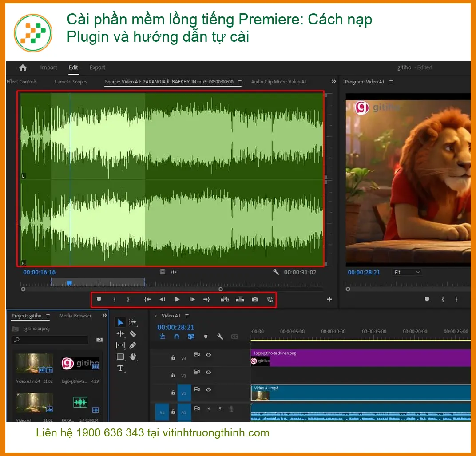Toggle lock on track V3
476x456 pixels.
pos(173,357)
